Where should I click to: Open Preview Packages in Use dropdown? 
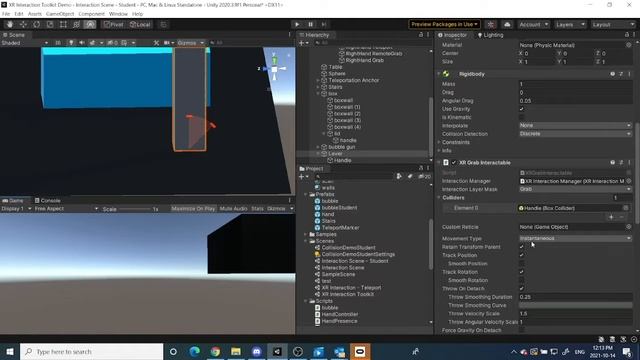[x=444, y=24]
